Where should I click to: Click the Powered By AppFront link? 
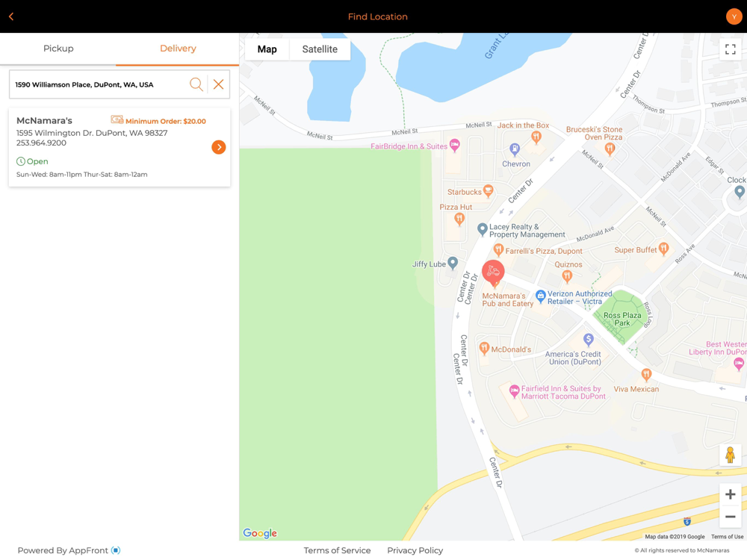(69, 550)
